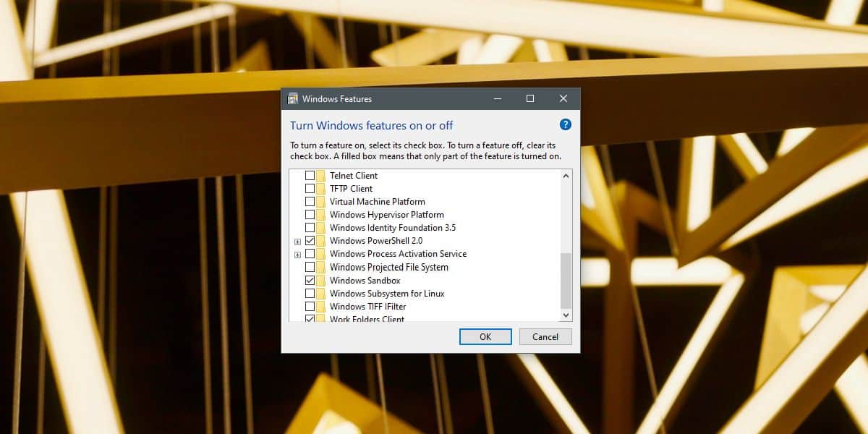Select the 'Telnet Client' row text
The width and height of the screenshot is (868, 434).
point(354,176)
